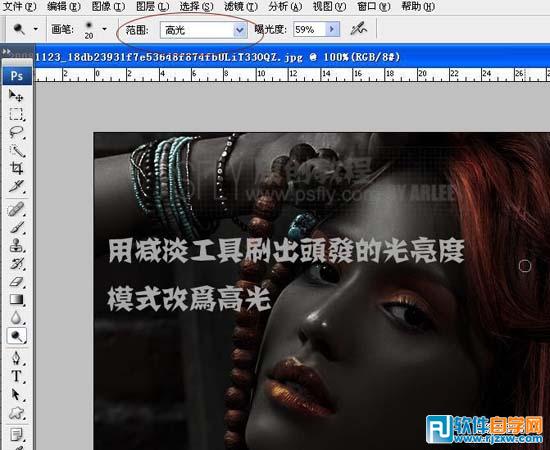Open the 分析(A) menu
Viewport: 550px width, 450px height.
click(285, 6)
